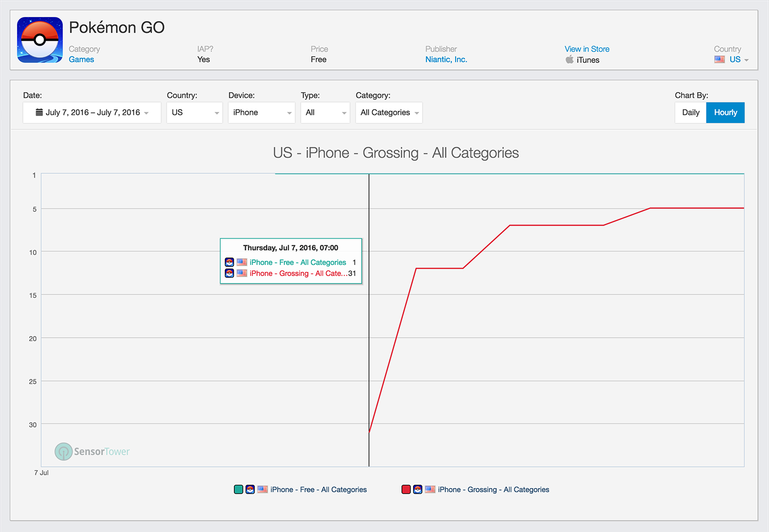Open the Games category link
This screenshot has height=532, width=769.
tap(81, 59)
